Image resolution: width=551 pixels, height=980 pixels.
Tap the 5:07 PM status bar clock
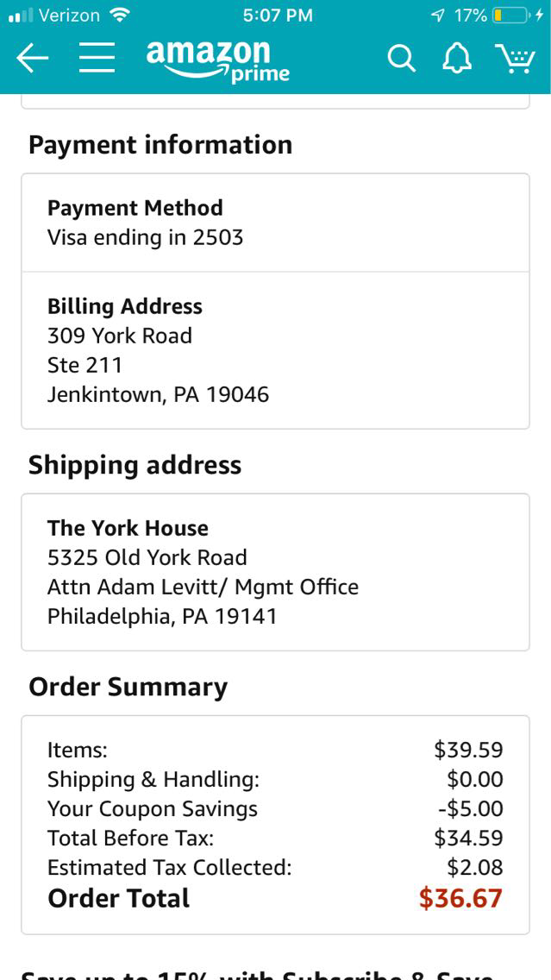pyautogui.click(x=278, y=16)
